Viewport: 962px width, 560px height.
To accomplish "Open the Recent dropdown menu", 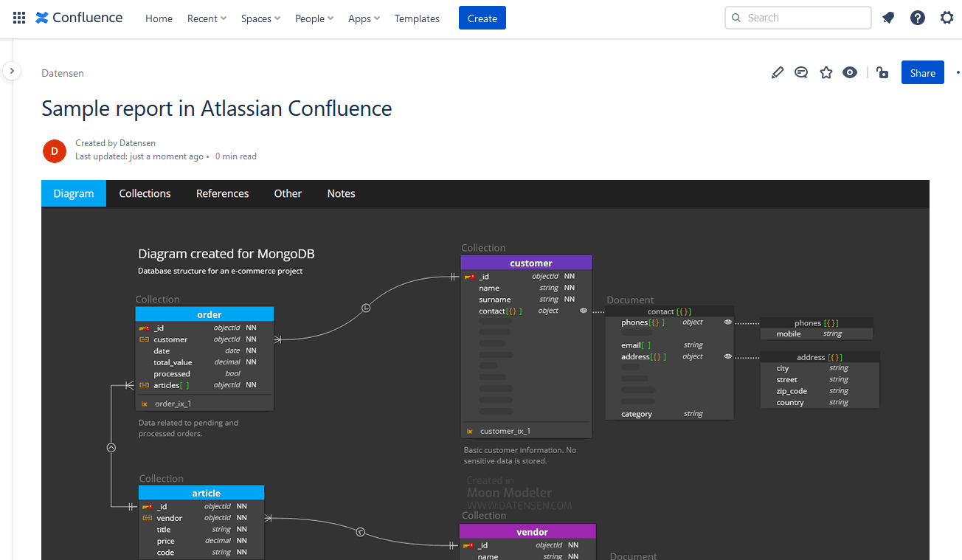I will pyautogui.click(x=207, y=18).
